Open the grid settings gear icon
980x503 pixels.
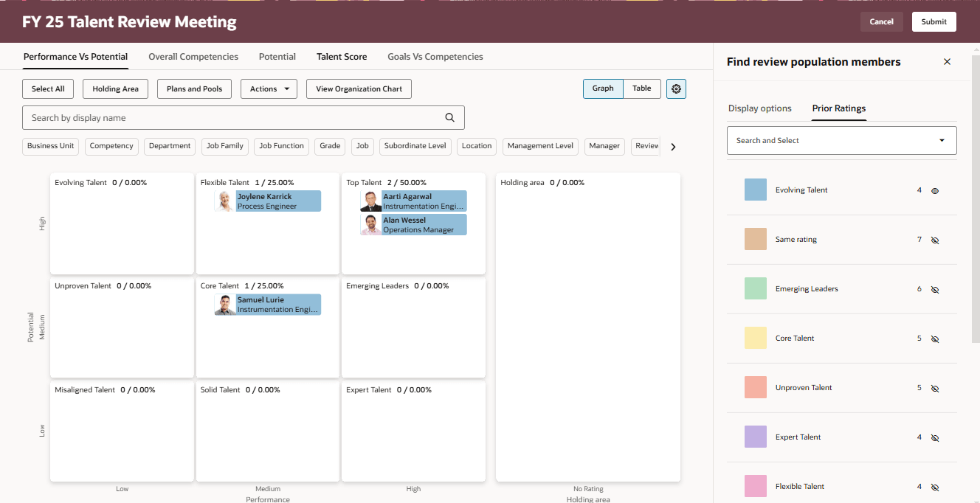click(x=676, y=89)
